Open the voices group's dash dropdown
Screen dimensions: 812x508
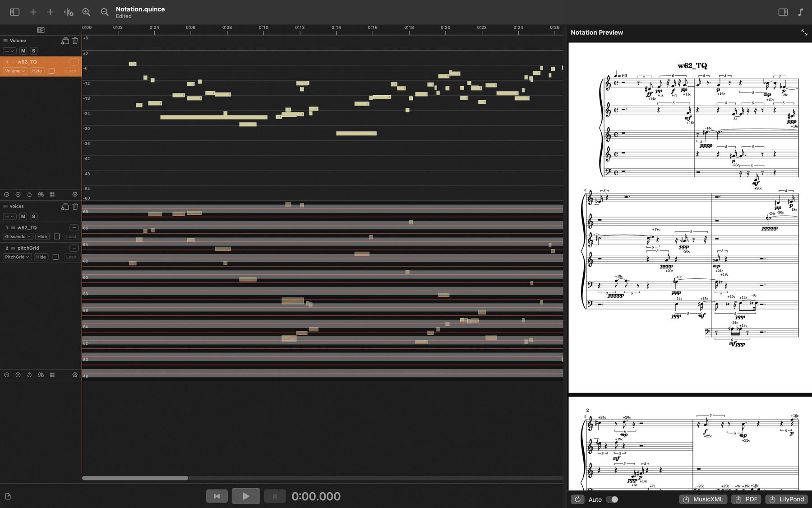coord(9,217)
